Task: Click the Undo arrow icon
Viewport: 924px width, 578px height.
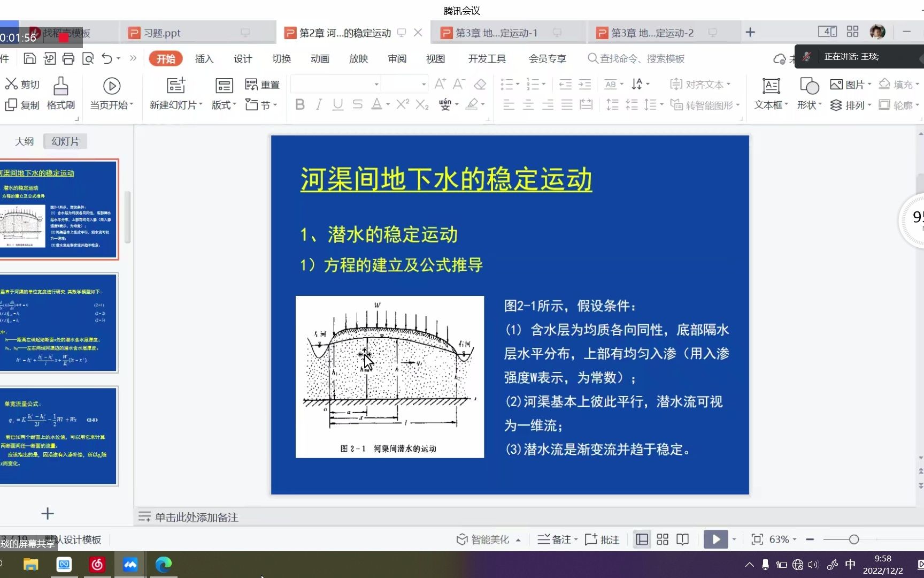Action: [107, 58]
